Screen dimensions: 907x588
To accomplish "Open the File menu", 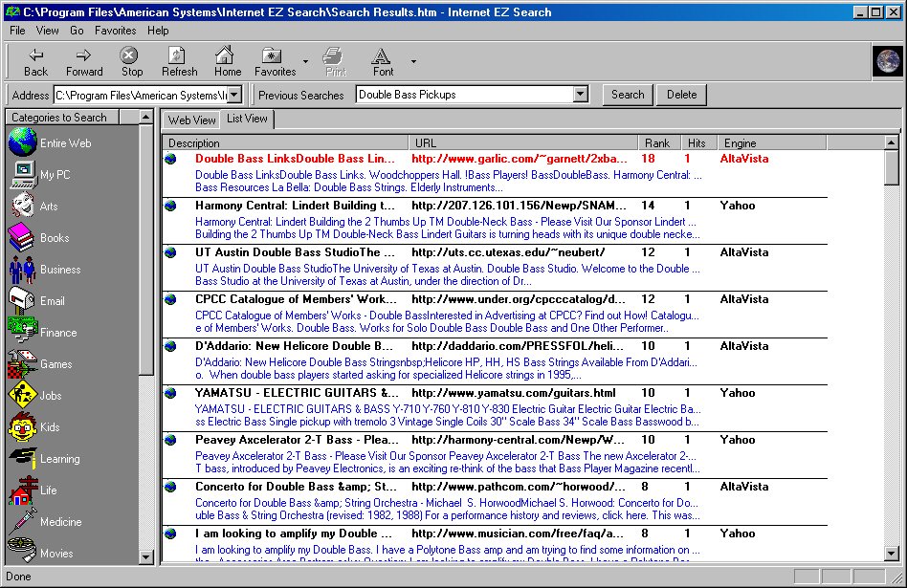I will tap(17, 31).
